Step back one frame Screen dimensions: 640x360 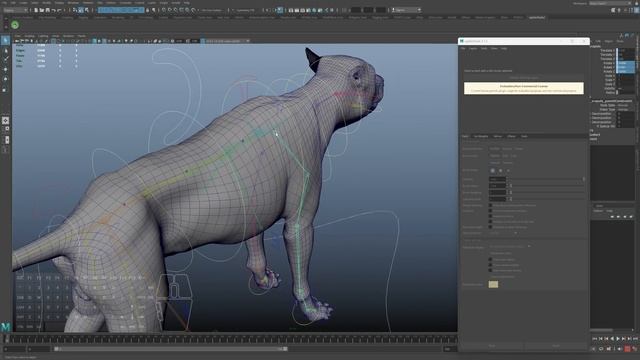600,339
